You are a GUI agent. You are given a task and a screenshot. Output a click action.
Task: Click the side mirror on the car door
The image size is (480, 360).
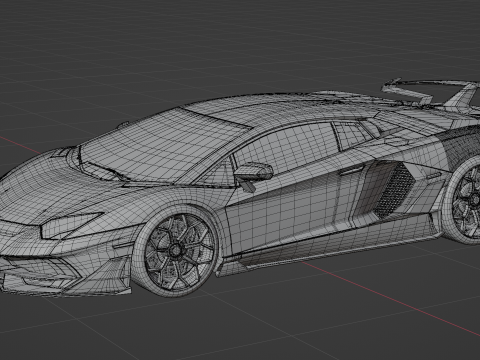(x=253, y=175)
